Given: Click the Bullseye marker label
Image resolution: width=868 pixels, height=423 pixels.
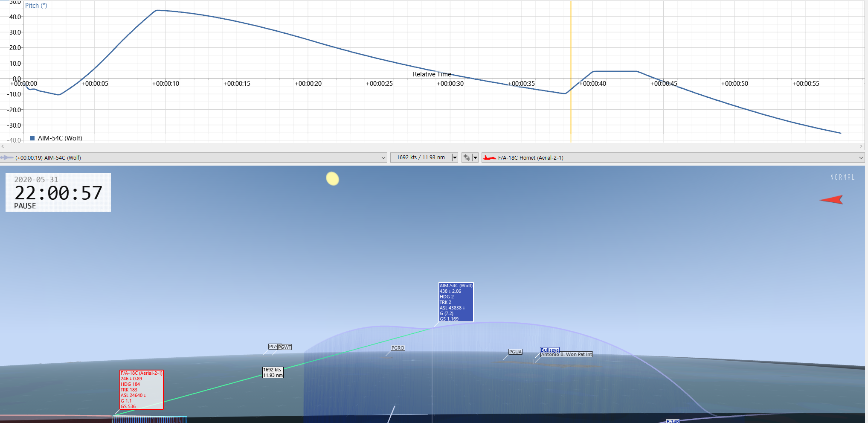Looking at the screenshot, I should (550, 350).
